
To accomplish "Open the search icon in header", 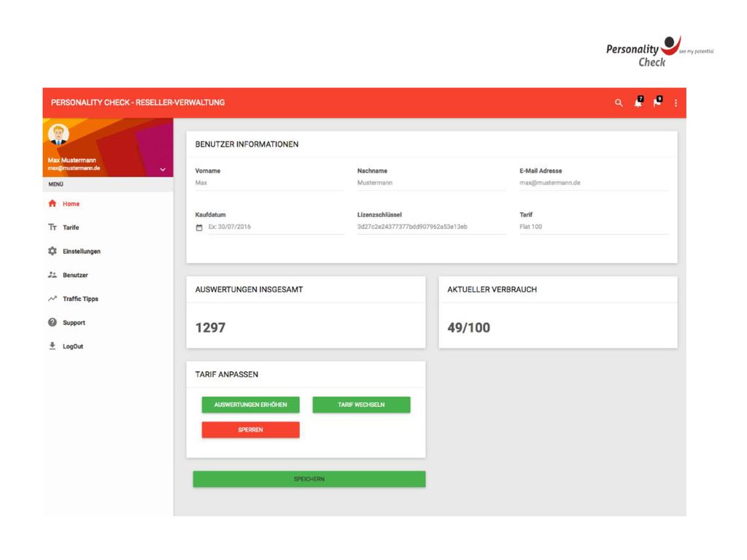I will coord(619,103).
